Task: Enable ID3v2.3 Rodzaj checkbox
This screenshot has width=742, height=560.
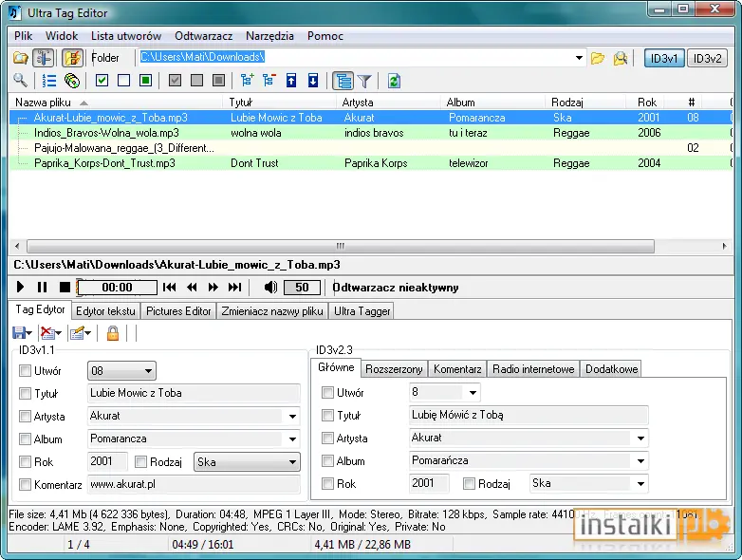Action: click(x=469, y=483)
